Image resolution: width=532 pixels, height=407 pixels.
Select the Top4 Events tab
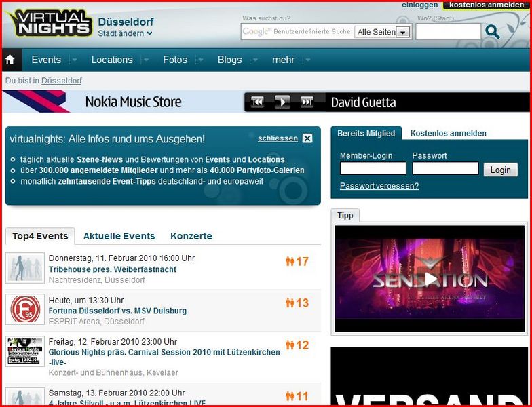[x=41, y=236]
